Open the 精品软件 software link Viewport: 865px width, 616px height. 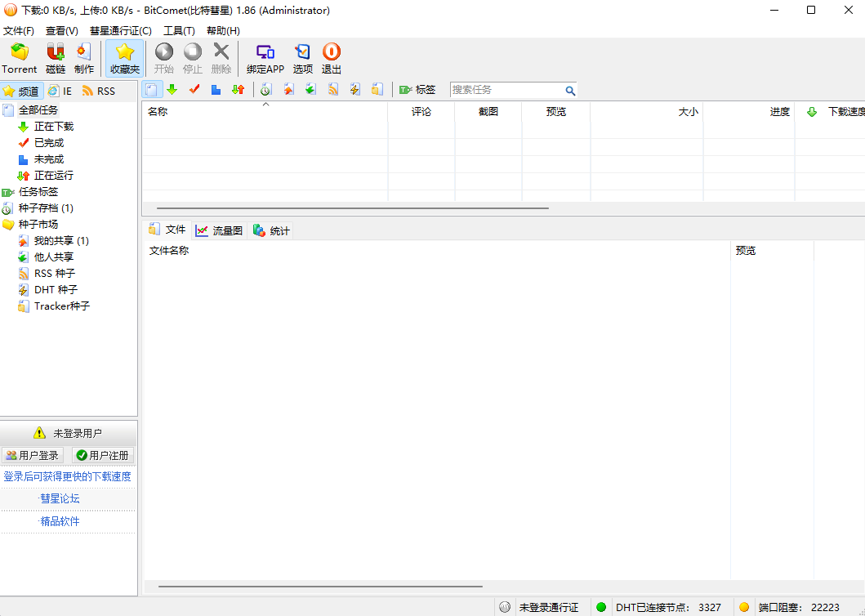59,521
